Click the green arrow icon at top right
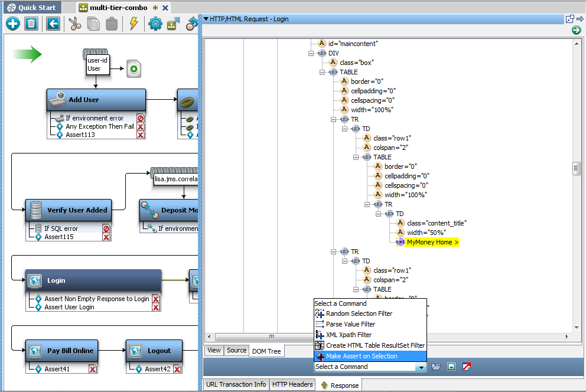586x392 pixels. tap(577, 30)
